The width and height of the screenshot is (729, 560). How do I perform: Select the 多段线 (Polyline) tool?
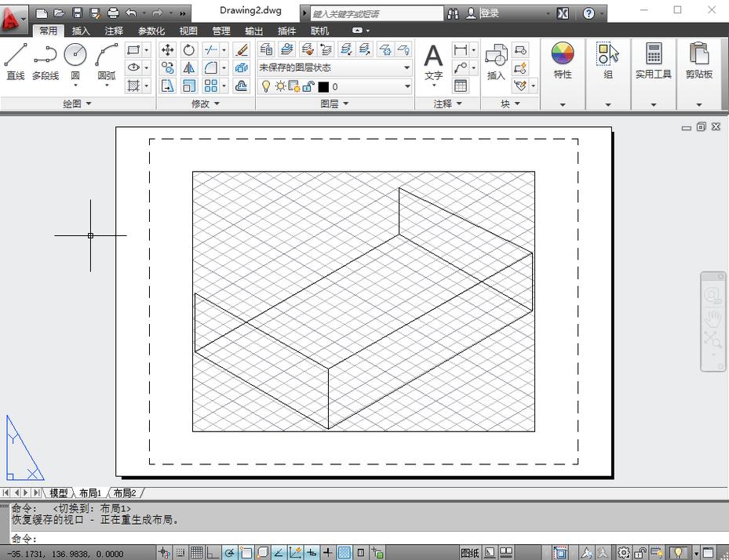[x=45, y=61]
